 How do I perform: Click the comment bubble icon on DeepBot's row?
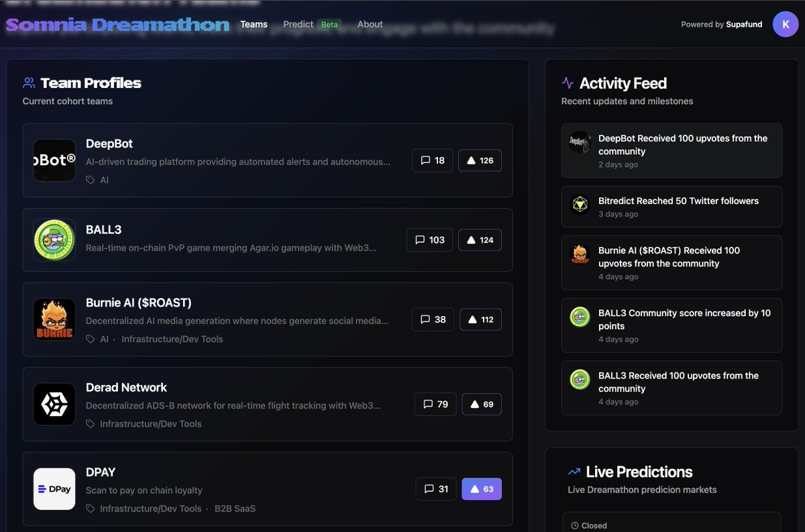point(425,160)
